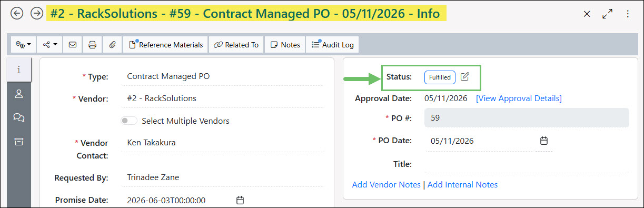644x208 pixels.
Task: Open the Related To panel
Action: tap(236, 45)
